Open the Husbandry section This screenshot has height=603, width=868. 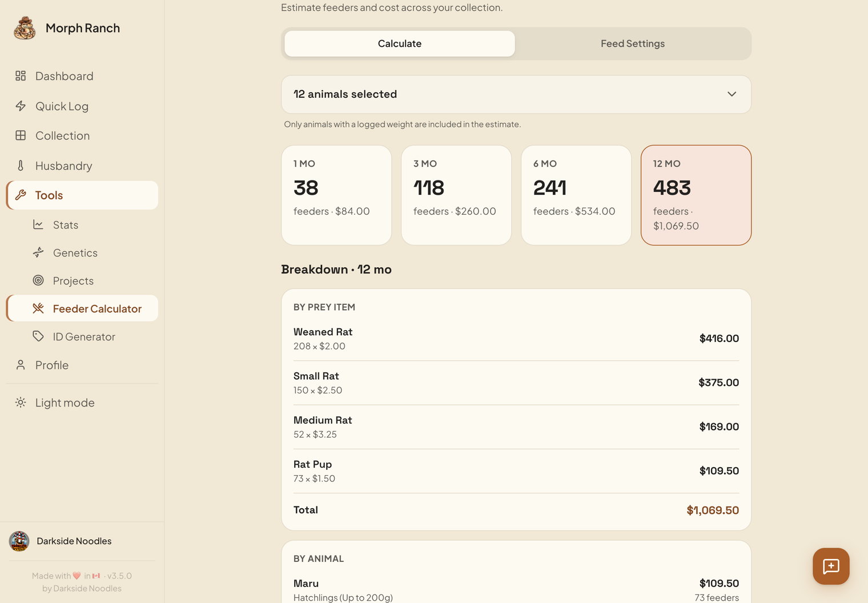click(82, 166)
